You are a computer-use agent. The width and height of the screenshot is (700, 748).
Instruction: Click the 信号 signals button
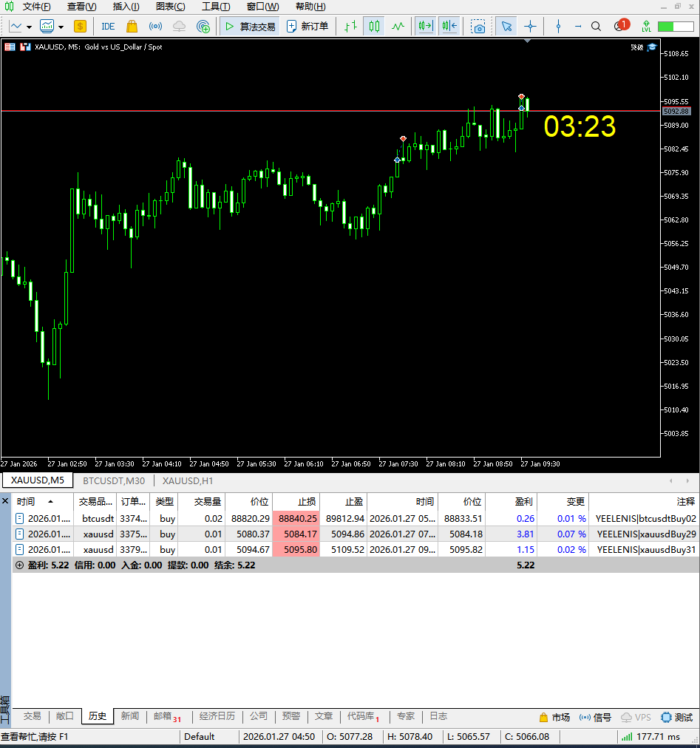[595, 718]
